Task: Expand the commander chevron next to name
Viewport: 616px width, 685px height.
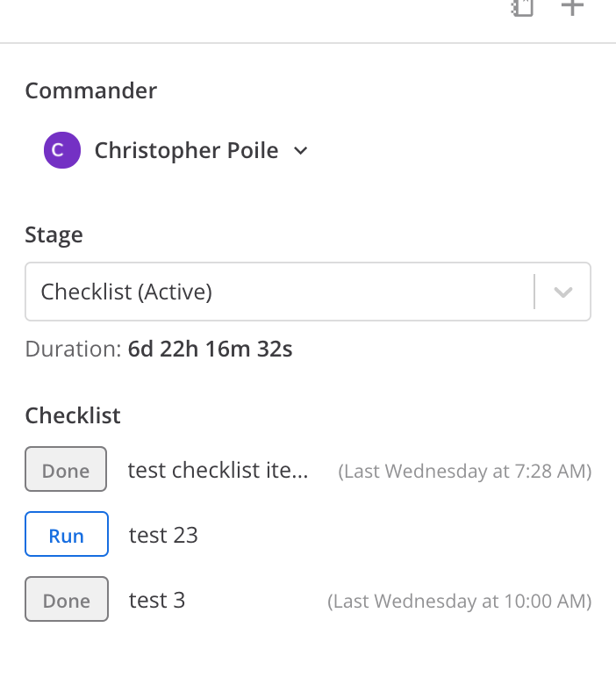Action: pyautogui.click(x=301, y=151)
